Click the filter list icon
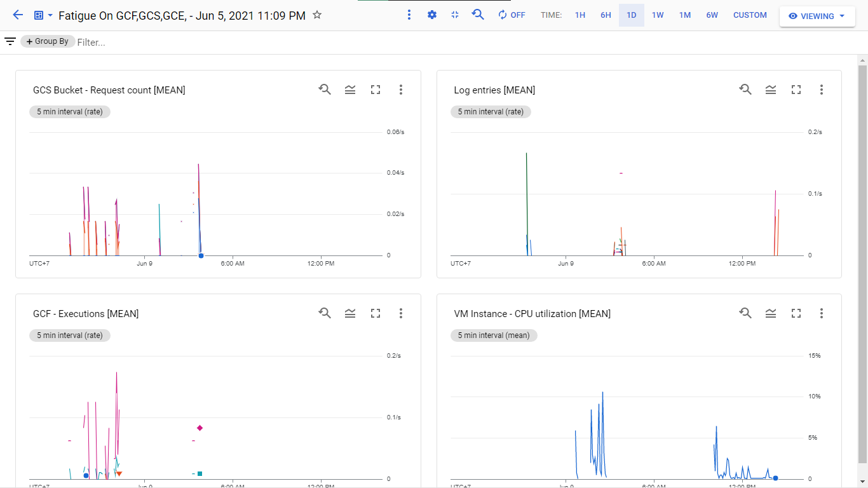 click(10, 42)
